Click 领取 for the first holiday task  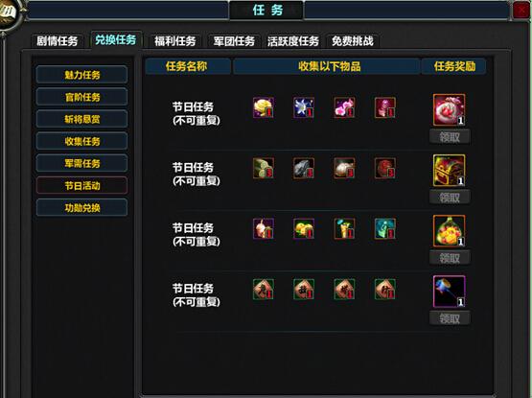[450, 137]
